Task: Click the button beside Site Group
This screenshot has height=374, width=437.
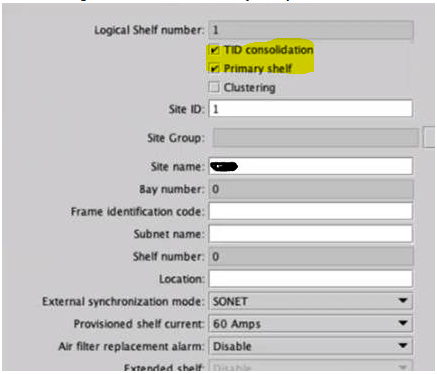Action: coord(429,137)
